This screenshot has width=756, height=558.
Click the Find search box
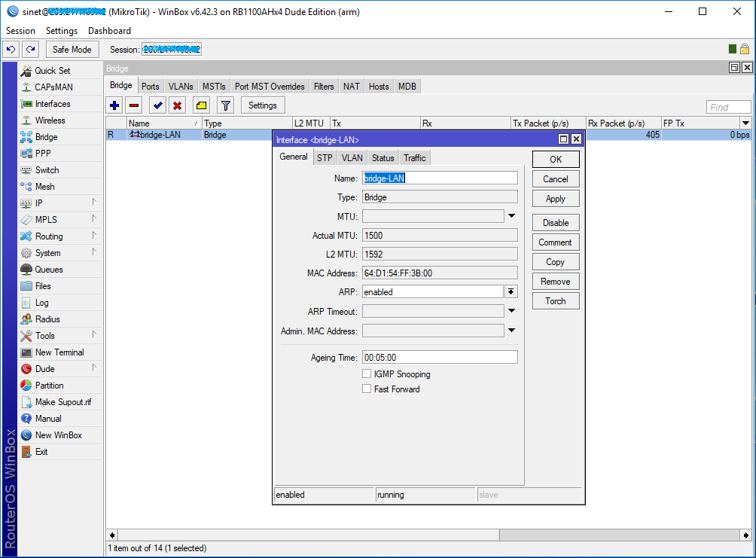[x=729, y=107]
